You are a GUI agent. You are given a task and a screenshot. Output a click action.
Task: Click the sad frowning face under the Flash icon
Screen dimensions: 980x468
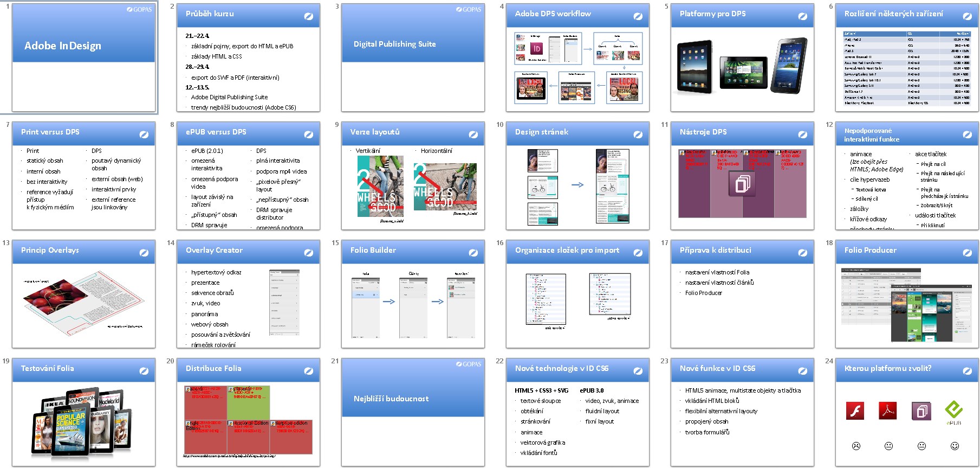856,446
